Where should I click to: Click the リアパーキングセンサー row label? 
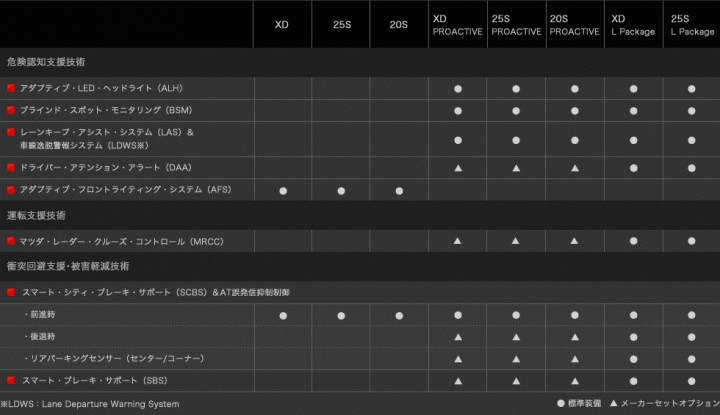(x=114, y=359)
